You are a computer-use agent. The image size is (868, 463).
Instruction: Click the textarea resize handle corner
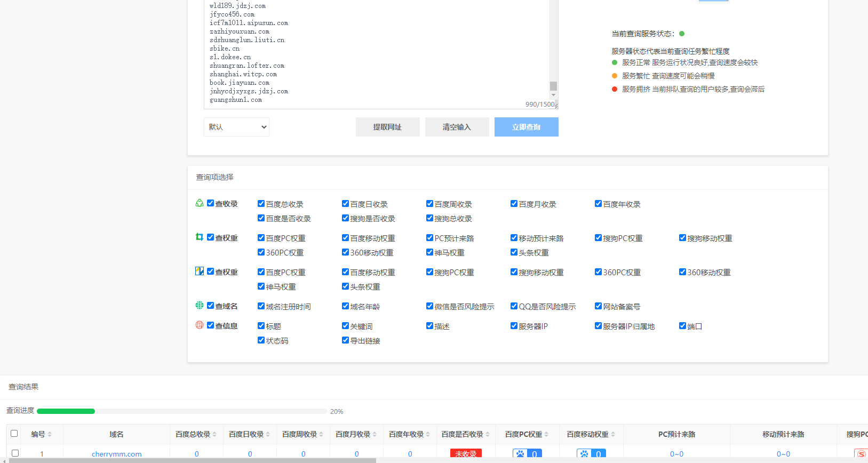(556, 106)
